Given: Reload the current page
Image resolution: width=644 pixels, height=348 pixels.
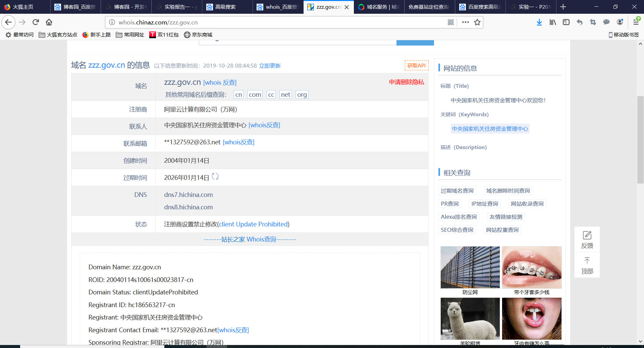Looking at the screenshot, I should [36, 22].
